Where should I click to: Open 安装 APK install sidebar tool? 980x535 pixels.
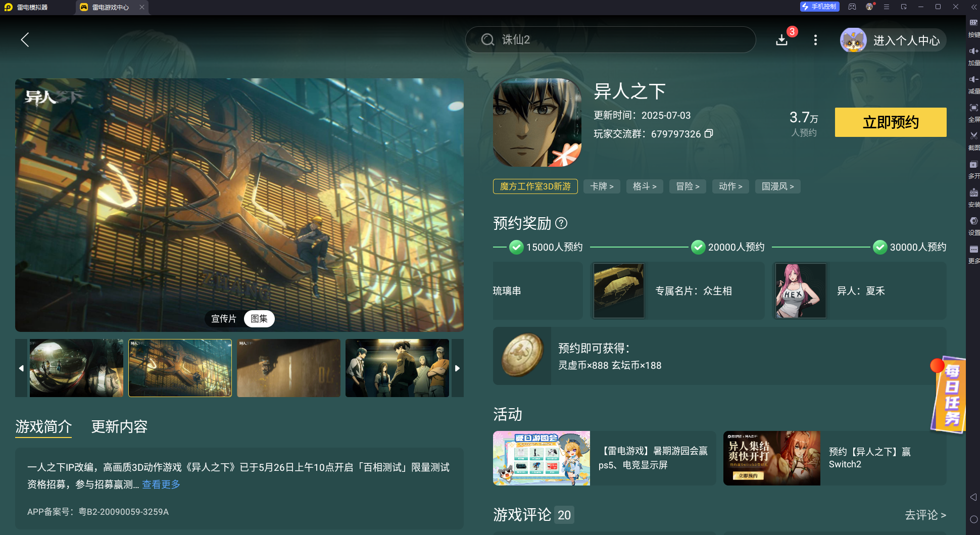973,197
